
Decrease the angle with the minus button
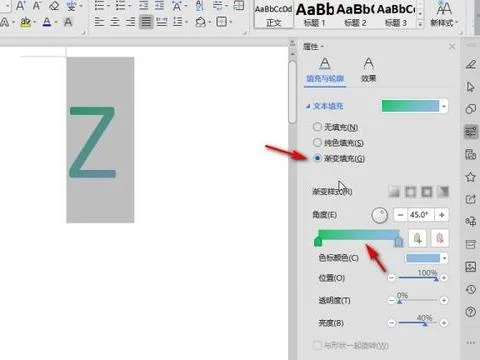[400, 215]
